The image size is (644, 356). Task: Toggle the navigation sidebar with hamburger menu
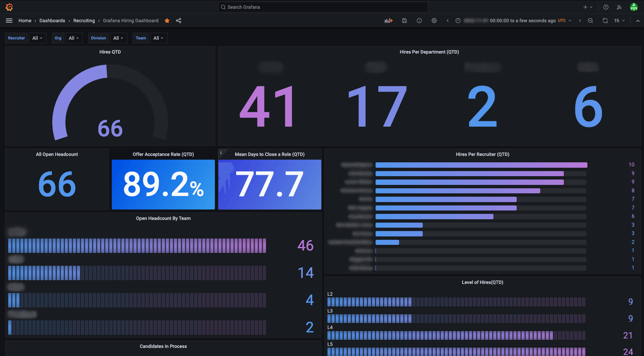tap(9, 21)
